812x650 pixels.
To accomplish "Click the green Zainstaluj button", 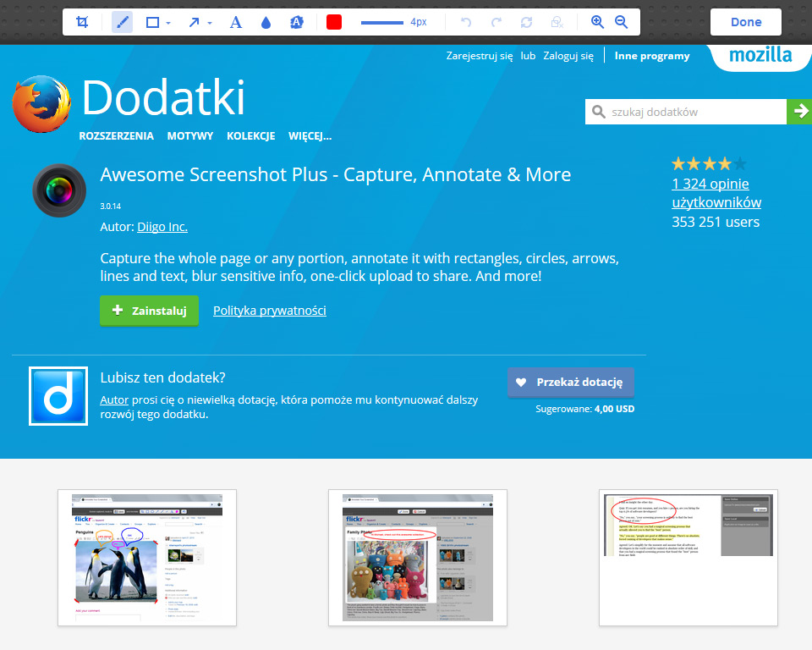I will click(149, 311).
